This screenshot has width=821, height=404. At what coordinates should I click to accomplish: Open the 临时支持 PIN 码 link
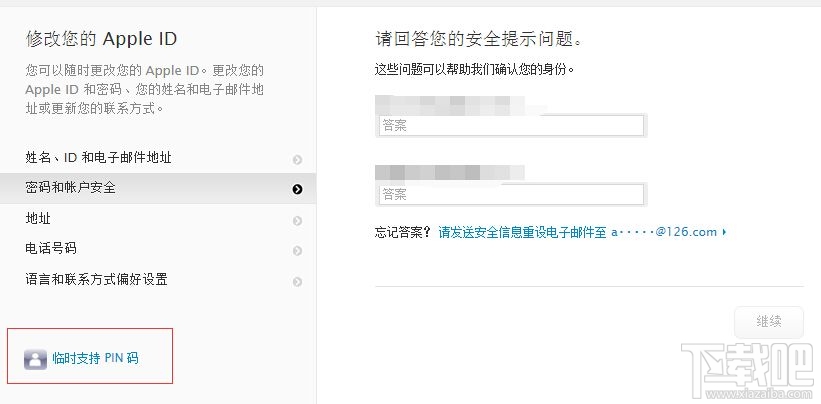pyautogui.click(x=95, y=358)
